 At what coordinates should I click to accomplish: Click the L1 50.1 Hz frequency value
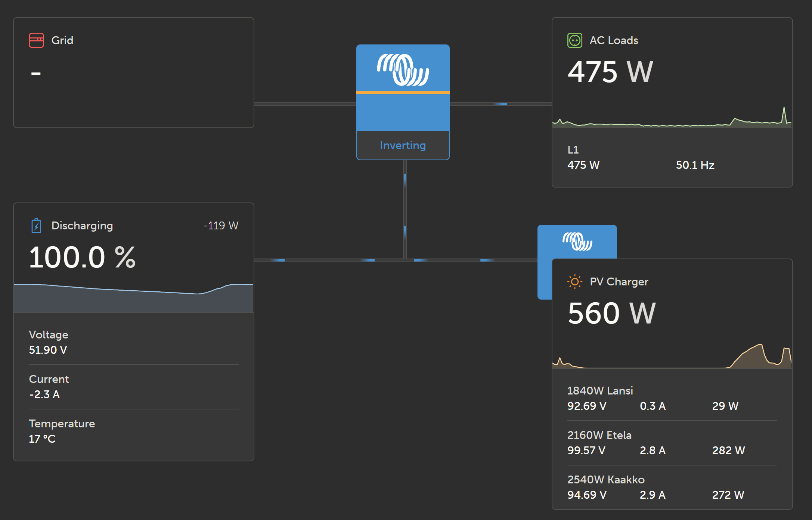pyautogui.click(x=695, y=165)
